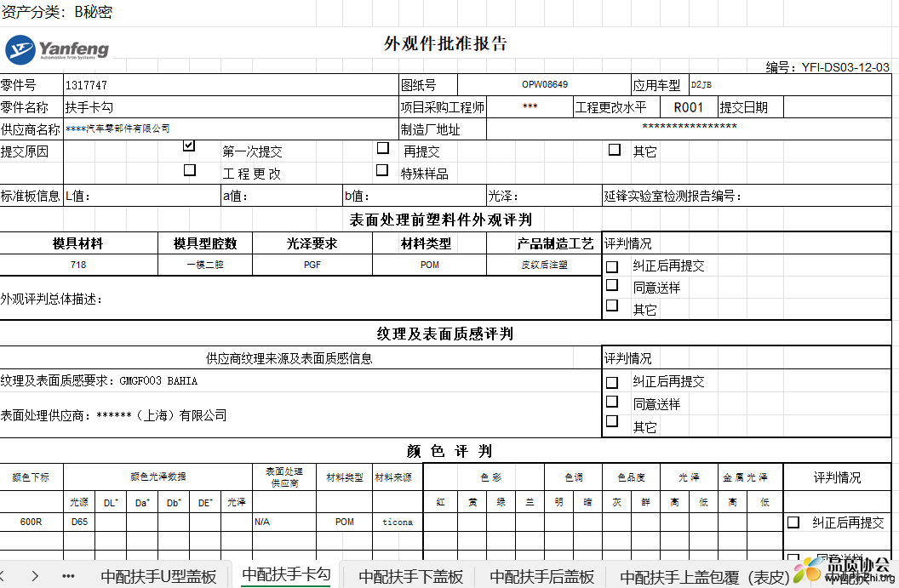Go to the next sheet with the arrow
The height and width of the screenshot is (588, 899).
click(35, 576)
